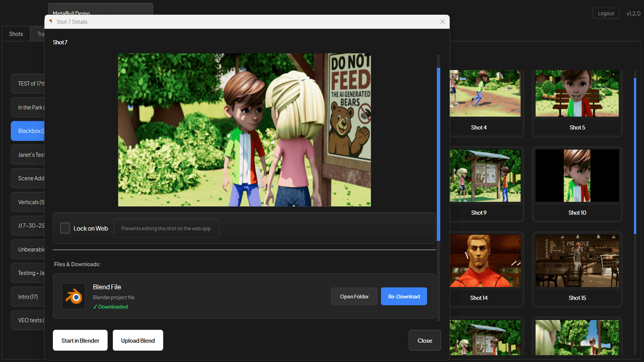Click the Blender logo icon

point(73,297)
